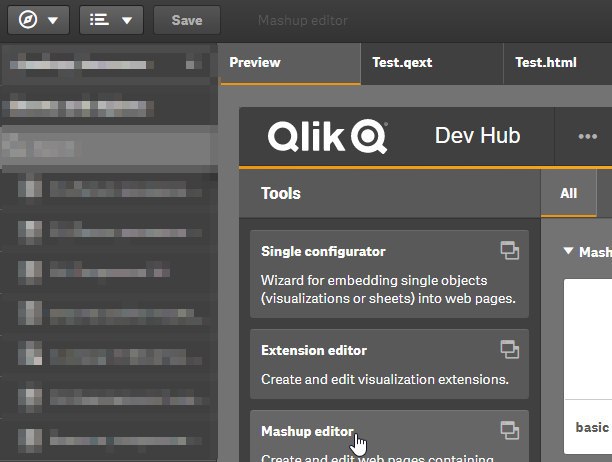Expand the navigation dropdown arrow

click(53, 20)
